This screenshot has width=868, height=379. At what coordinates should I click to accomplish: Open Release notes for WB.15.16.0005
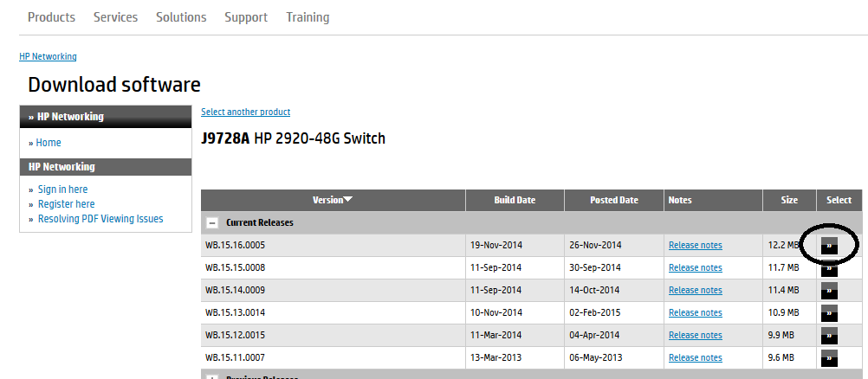tap(696, 245)
